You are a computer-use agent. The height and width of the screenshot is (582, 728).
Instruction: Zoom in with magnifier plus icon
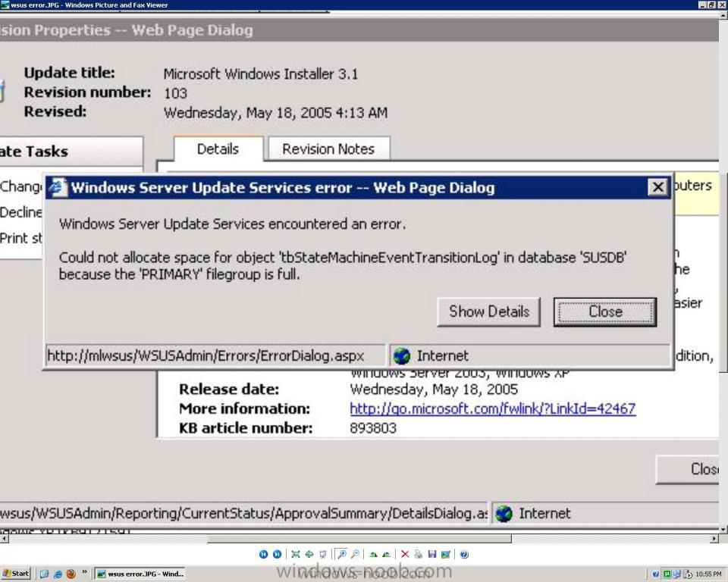click(342, 554)
